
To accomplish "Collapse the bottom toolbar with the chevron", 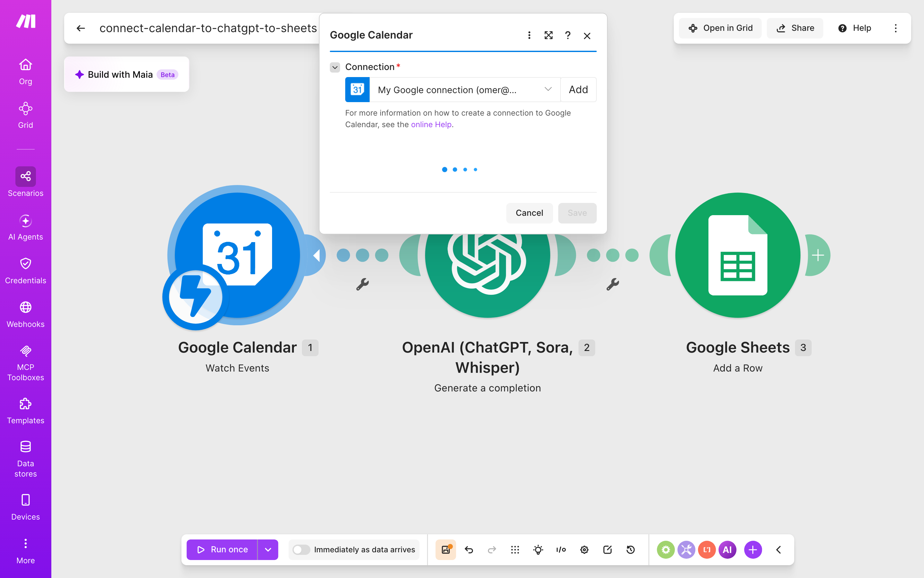I will 779,550.
